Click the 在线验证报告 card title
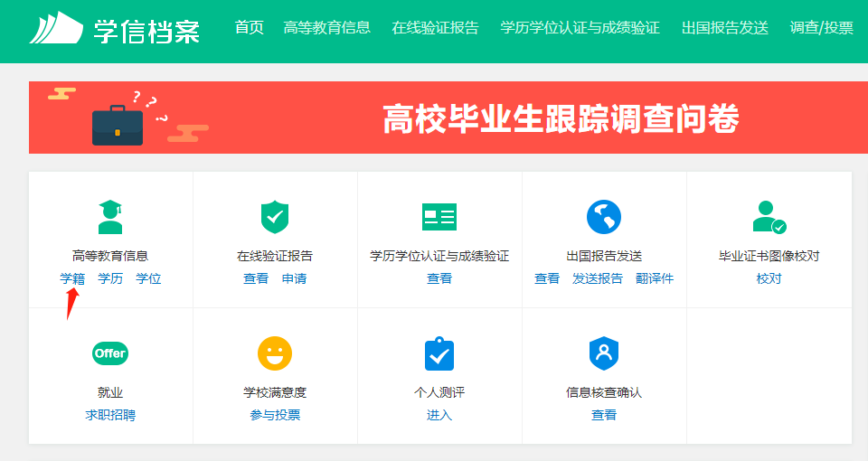 pos(275,256)
